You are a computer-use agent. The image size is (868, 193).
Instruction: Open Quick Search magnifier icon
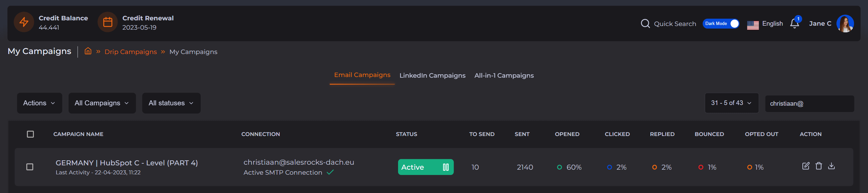pos(645,24)
